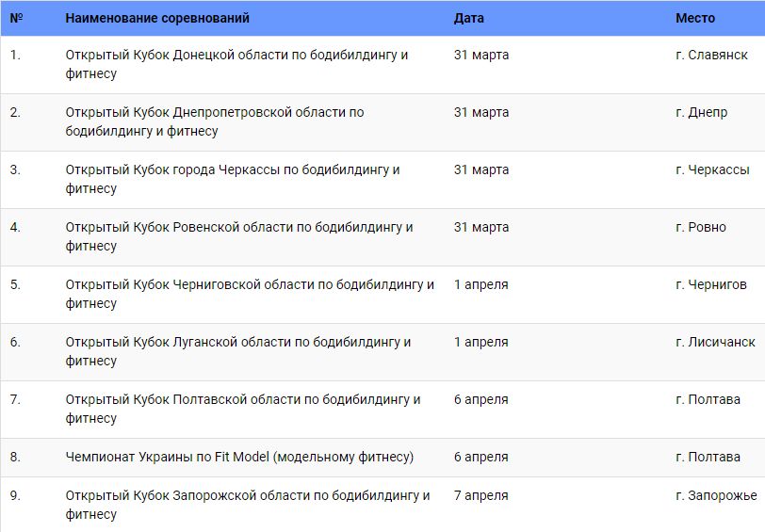Image resolution: width=765 pixels, height=532 pixels.
Task: Select the 'г. Запорожье' location cell
Action: [x=716, y=495]
